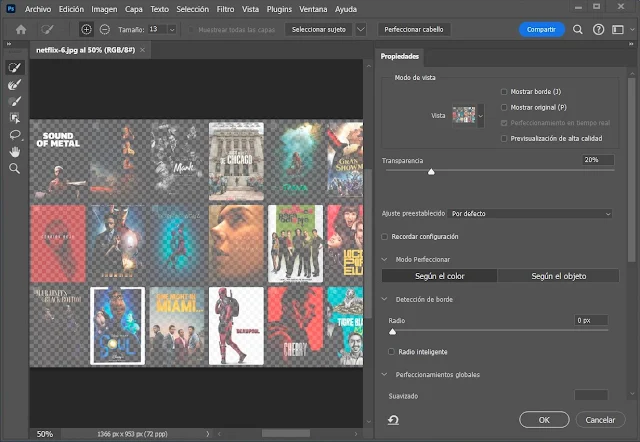640x442 pixels.
Task: Open the Capa menu
Action: tap(133, 9)
